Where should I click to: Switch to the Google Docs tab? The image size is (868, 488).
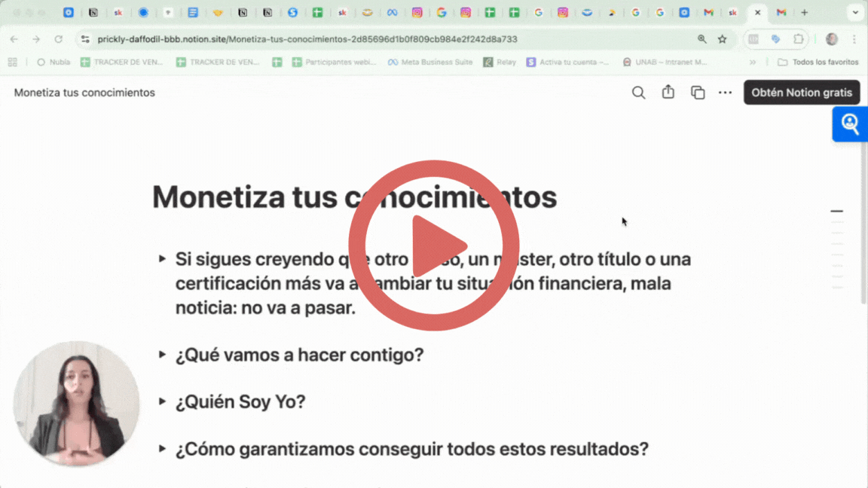(x=193, y=12)
